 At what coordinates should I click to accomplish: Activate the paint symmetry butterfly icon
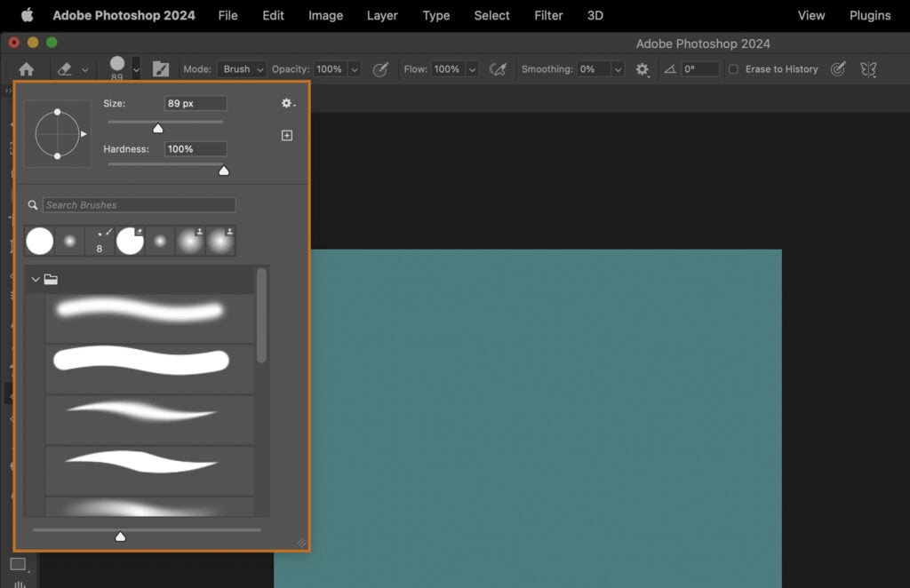click(x=868, y=68)
